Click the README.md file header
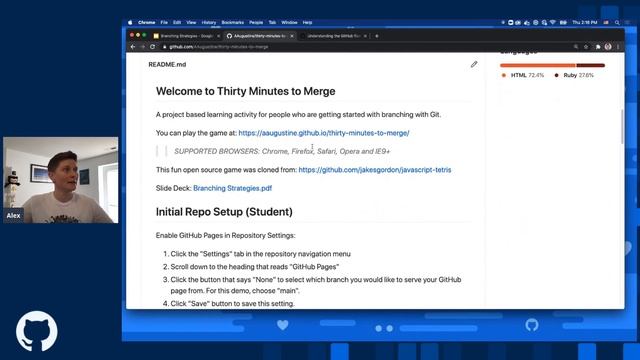 (167, 64)
